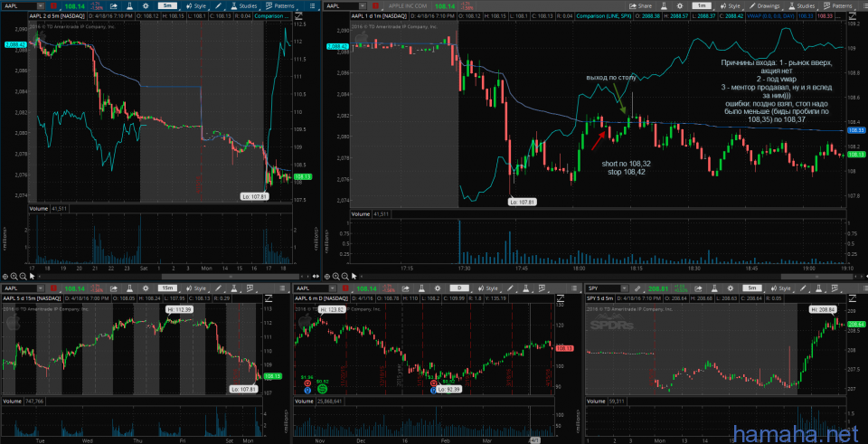Viewport: 868px width, 444px height.
Task: Click share icon in the AAPL 5m chart
Action: (114, 6)
